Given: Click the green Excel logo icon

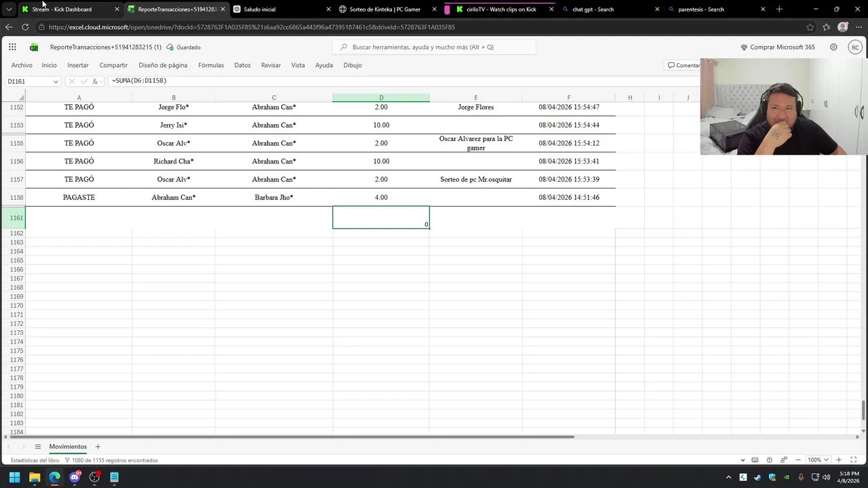Looking at the screenshot, I should (x=34, y=47).
